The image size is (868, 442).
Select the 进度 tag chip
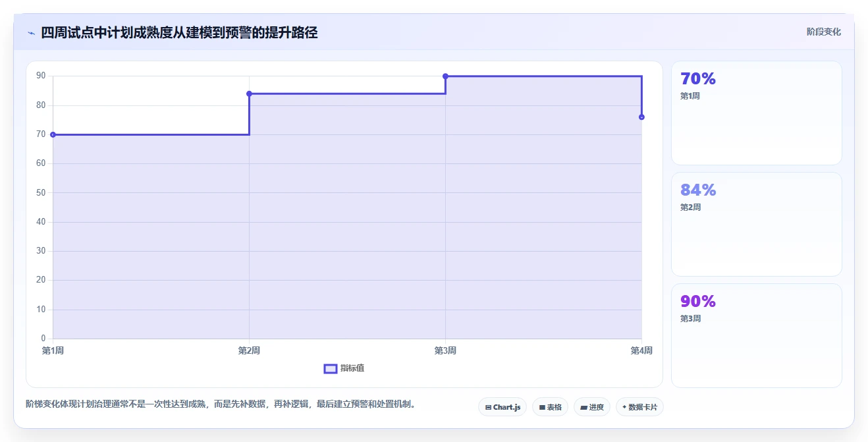[x=592, y=407]
